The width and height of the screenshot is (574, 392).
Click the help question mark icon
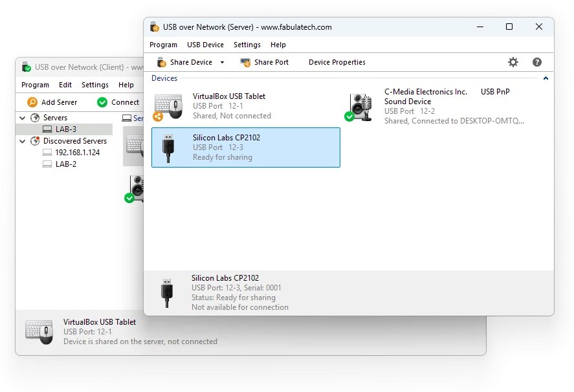536,62
